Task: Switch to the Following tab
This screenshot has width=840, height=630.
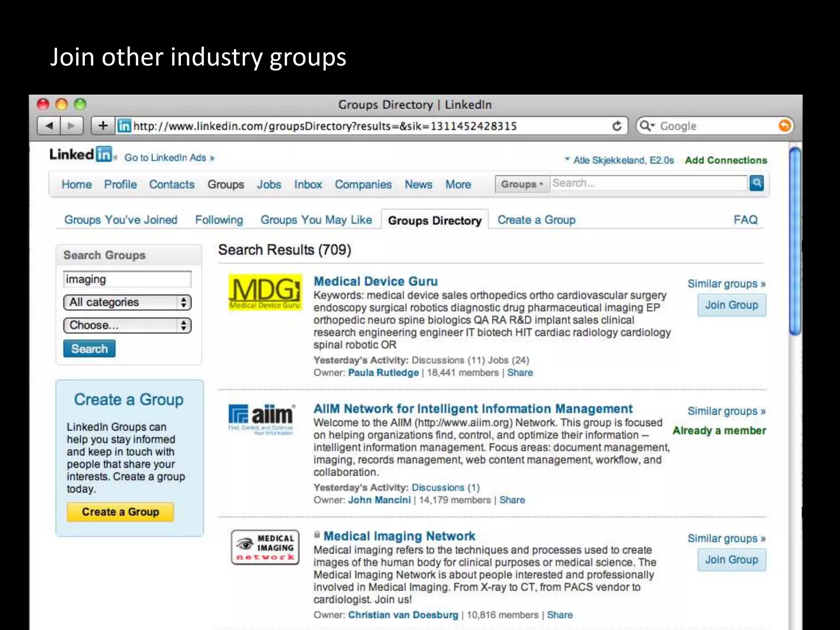Action: 219,220
